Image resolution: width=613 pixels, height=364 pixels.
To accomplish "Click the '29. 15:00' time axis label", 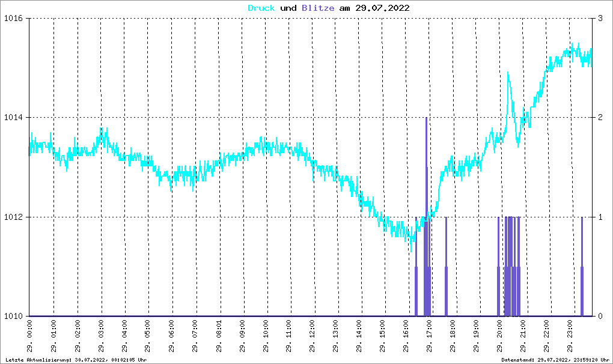I will [x=382, y=336].
